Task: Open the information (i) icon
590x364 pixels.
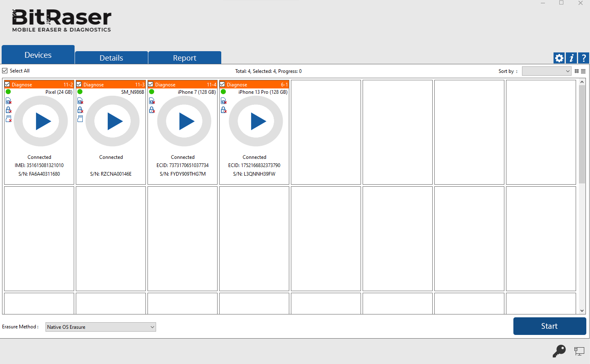Action: (x=571, y=58)
